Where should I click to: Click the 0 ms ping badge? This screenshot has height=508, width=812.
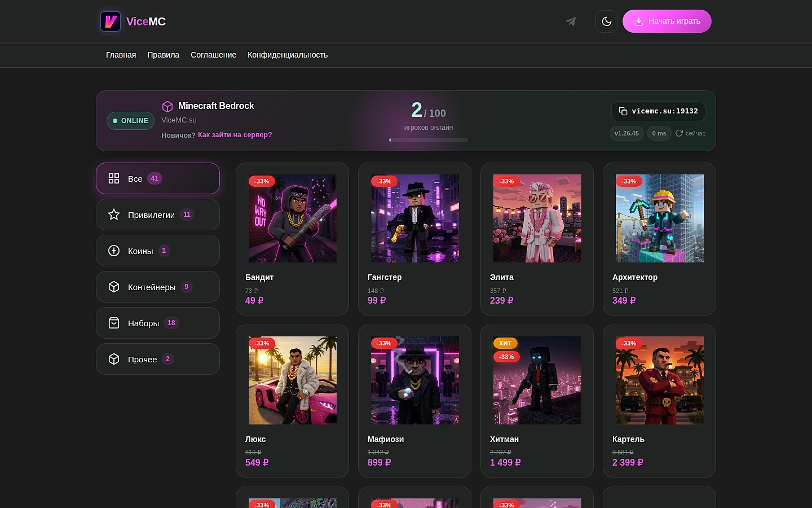(x=659, y=133)
